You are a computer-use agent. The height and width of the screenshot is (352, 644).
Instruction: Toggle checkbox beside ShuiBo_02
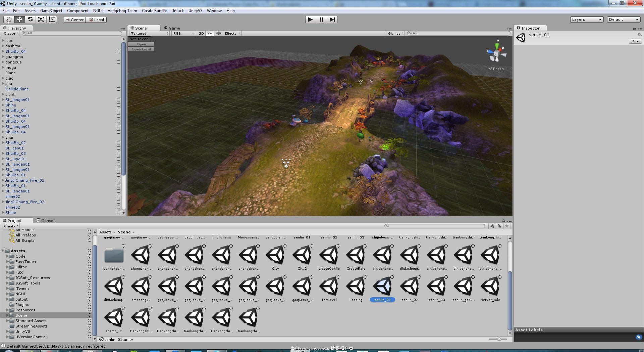118,143
